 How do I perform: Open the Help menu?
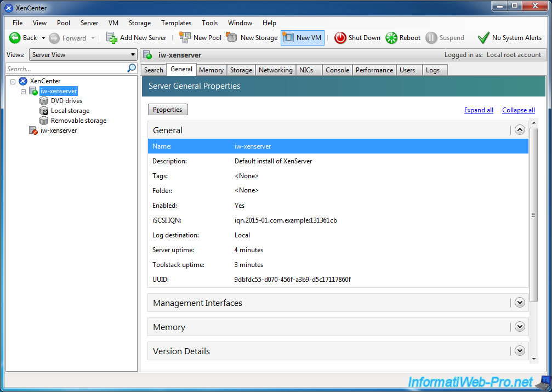(269, 23)
